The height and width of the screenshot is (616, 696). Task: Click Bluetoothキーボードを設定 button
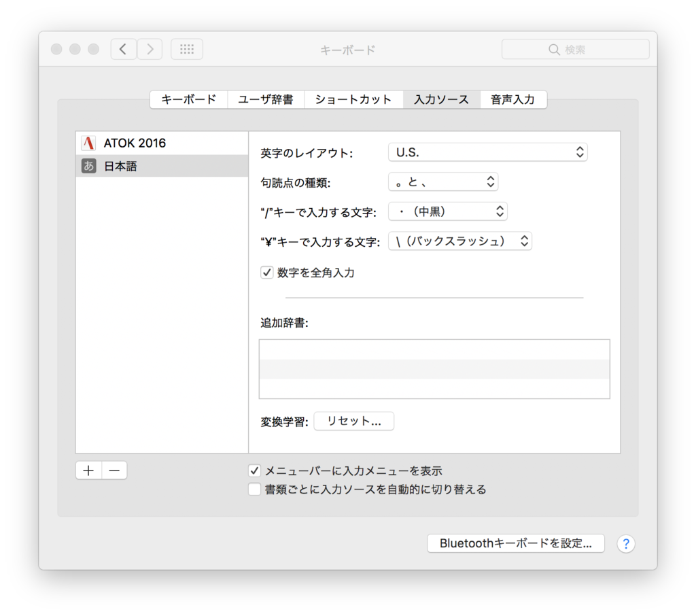click(x=515, y=543)
